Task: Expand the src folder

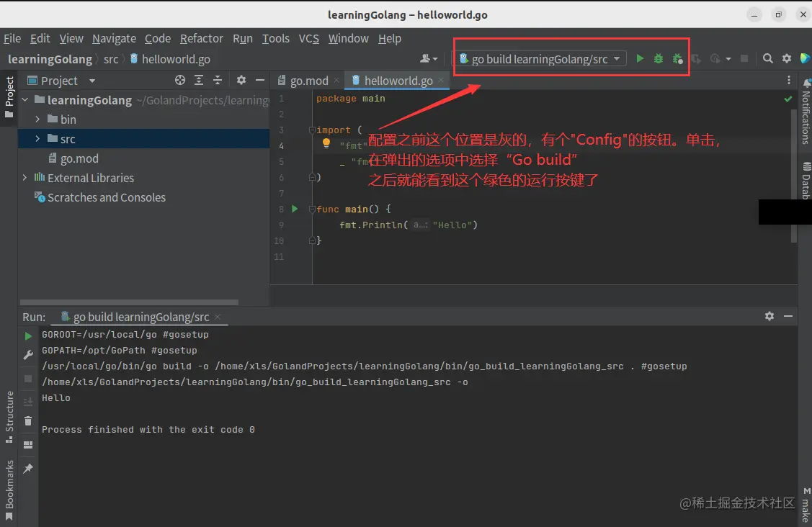Action: point(37,139)
